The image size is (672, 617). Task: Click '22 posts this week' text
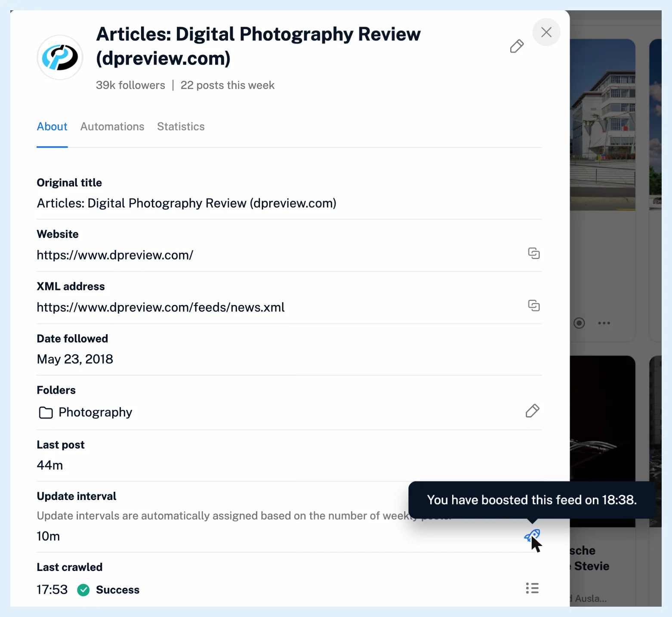[228, 85]
